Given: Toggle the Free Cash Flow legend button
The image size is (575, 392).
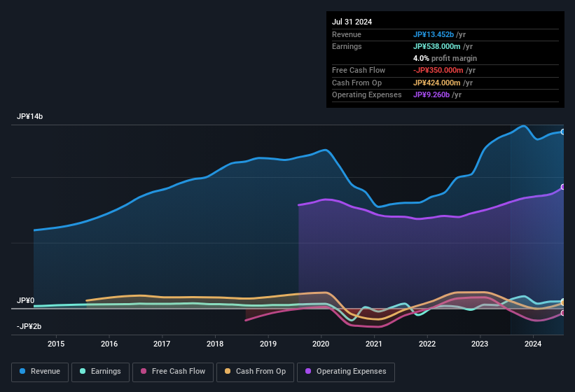Looking at the screenshot, I should pos(173,372).
